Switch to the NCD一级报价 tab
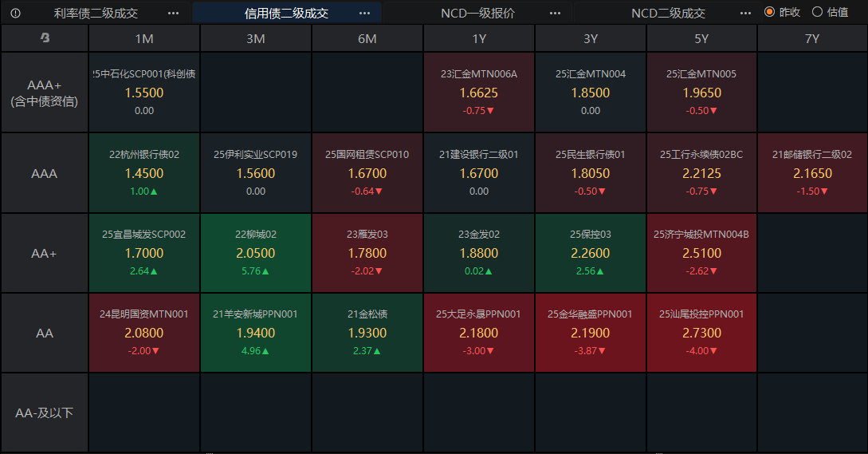The width and height of the screenshot is (868, 454). point(477,13)
